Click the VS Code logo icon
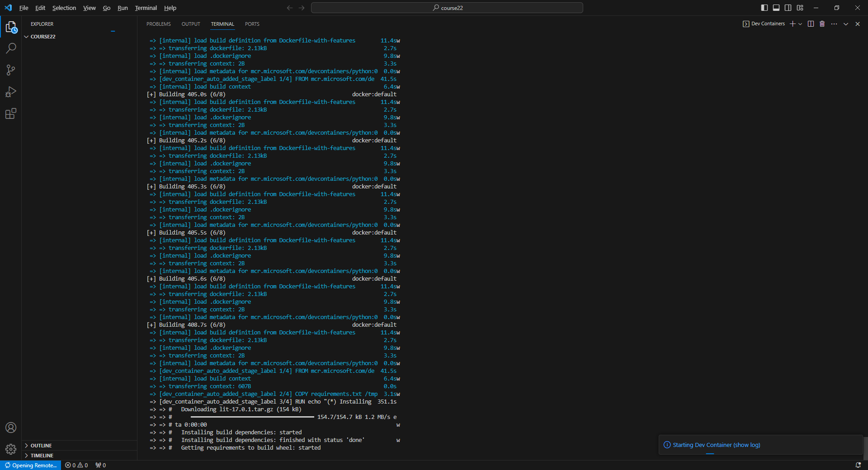 (8, 8)
